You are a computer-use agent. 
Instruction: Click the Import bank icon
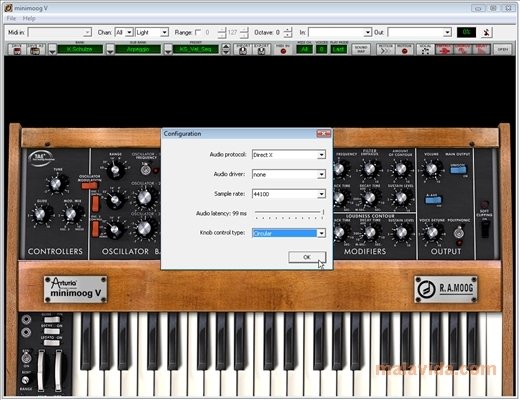pyautogui.click(x=243, y=49)
